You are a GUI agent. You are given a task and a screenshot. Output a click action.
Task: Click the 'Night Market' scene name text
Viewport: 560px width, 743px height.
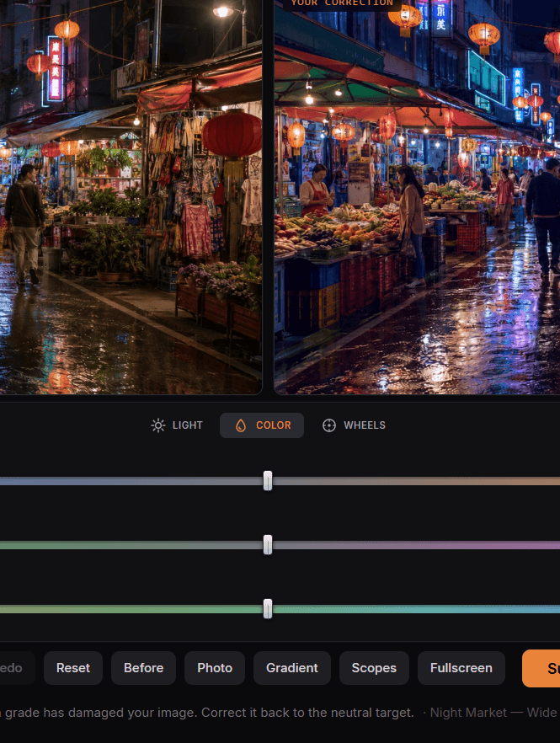(x=468, y=713)
